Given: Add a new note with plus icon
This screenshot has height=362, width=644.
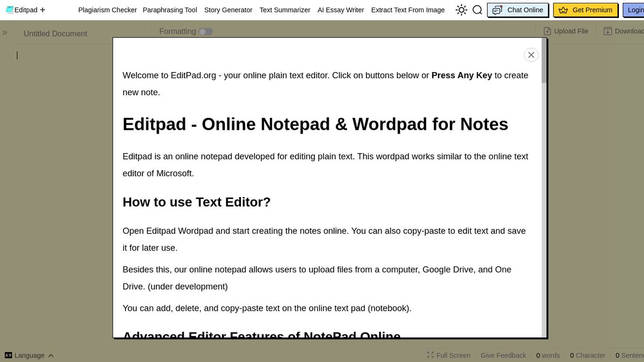Looking at the screenshot, I should [x=43, y=10].
